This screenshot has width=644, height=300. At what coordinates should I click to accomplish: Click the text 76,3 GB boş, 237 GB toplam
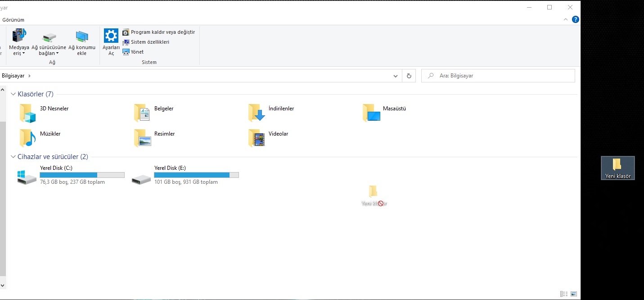coord(72,182)
